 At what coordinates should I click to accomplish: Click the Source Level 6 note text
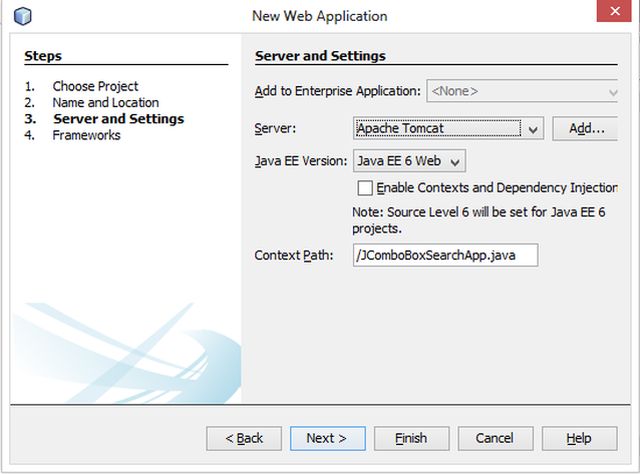[478, 220]
